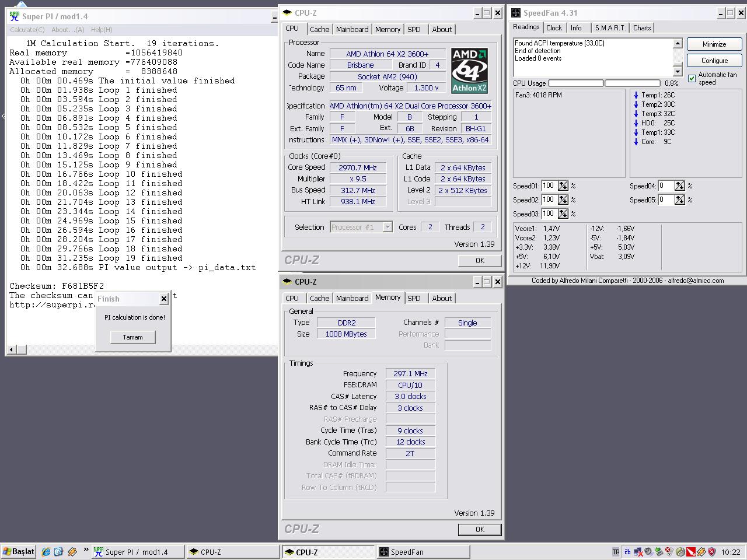747x560 pixels.
Task: Click the memory Frequency 297.1 MHz value
Action: [x=410, y=374]
